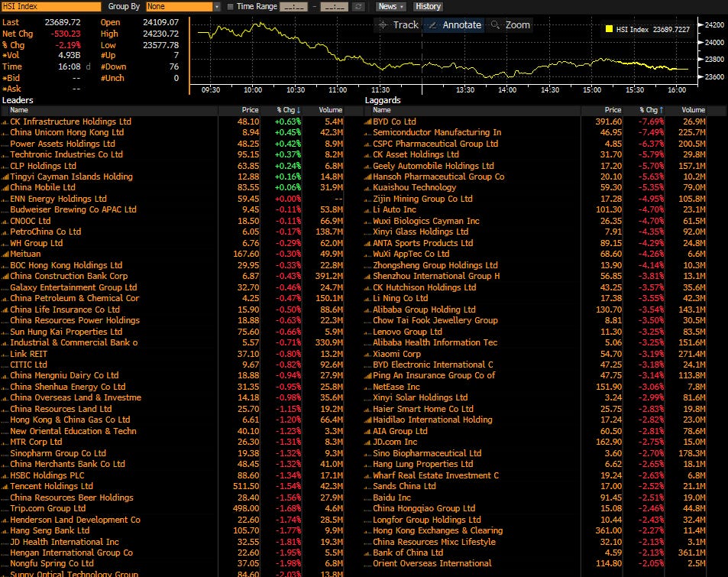Click volume bar icon beside WH Group Ltd
Screen dimensions: 728x577
pyautogui.click(x=5, y=244)
